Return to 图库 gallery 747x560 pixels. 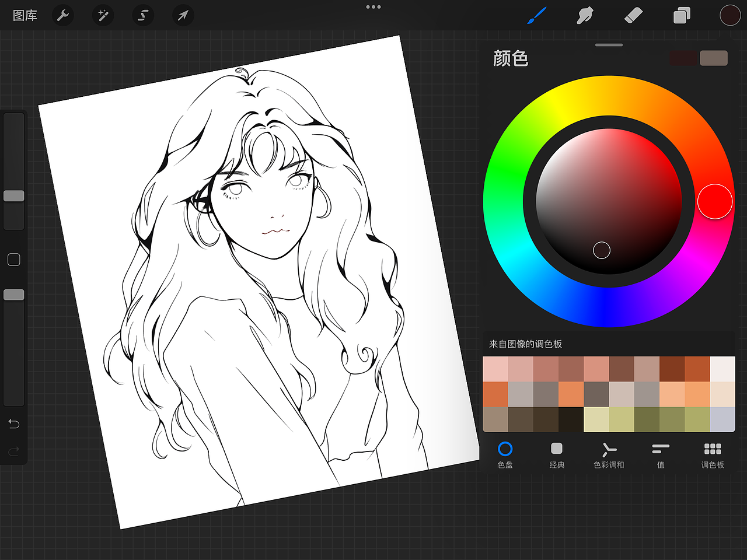25,15
